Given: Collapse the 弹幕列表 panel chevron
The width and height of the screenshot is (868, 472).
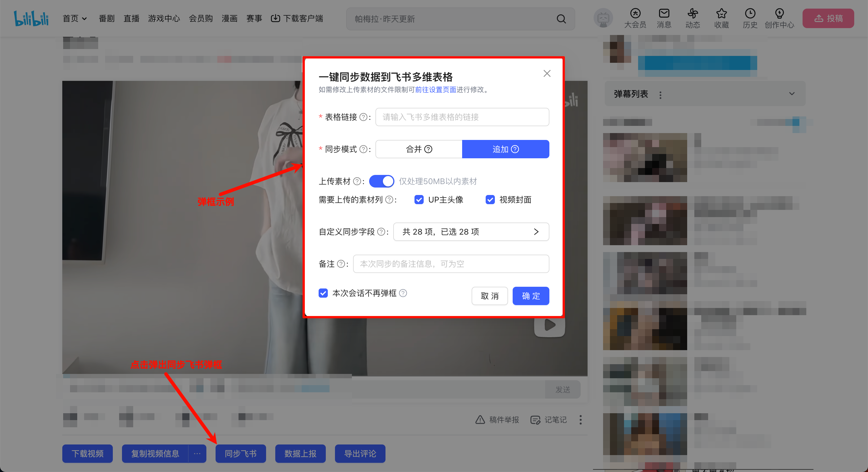Looking at the screenshot, I should [792, 94].
